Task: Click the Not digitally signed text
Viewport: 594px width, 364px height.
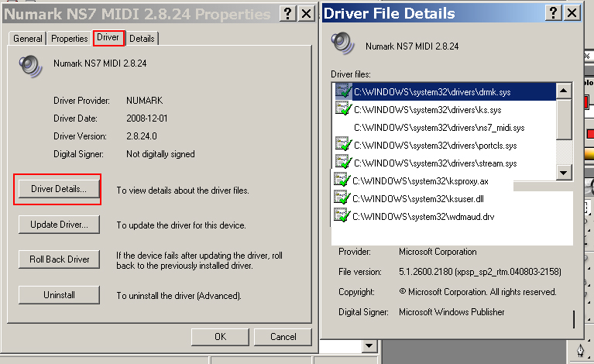Action: pyautogui.click(x=160, y=154)
